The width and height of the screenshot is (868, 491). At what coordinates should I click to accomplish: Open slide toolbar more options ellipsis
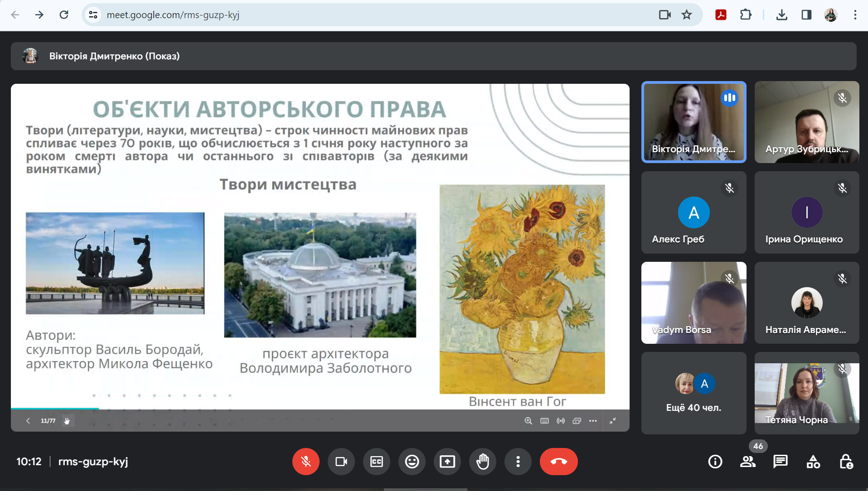pyautogui.click(x=593, y=421)
